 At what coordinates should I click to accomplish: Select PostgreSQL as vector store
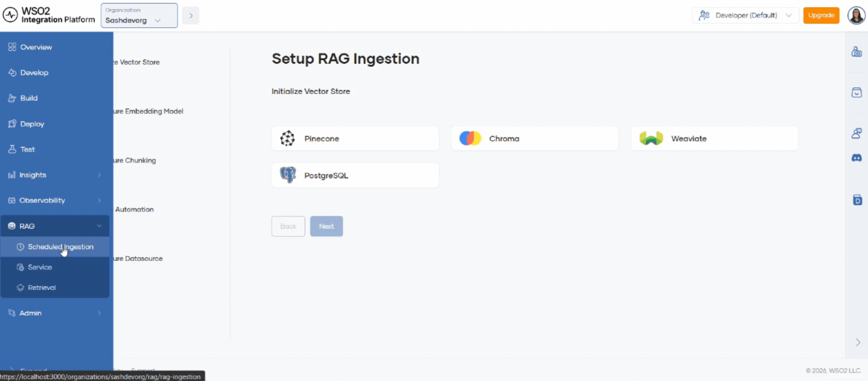point(355,175)
